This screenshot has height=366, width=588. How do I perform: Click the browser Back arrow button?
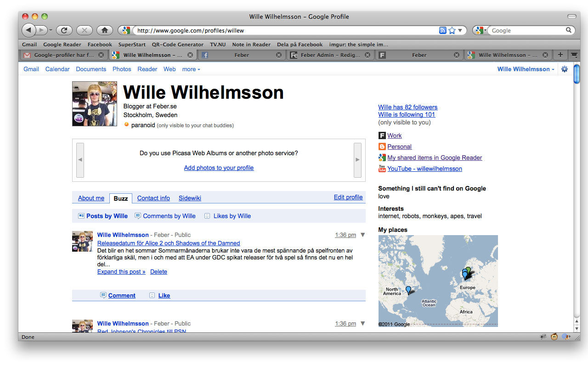[x=28, y=30]
